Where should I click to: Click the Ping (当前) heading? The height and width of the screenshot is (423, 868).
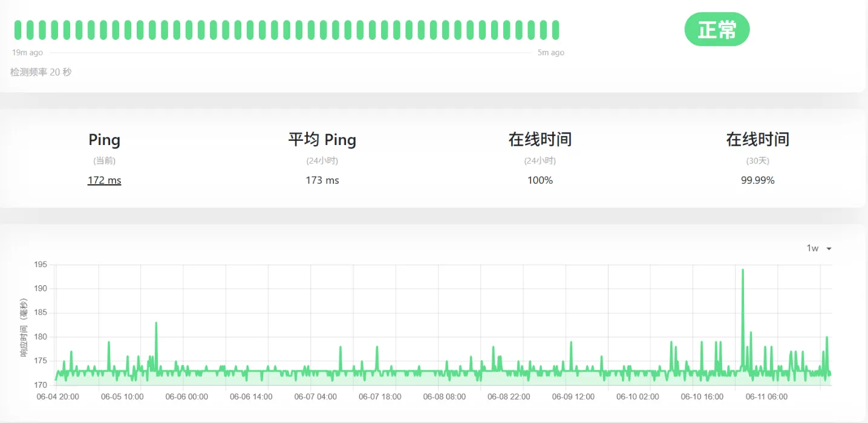pos(104,140)
